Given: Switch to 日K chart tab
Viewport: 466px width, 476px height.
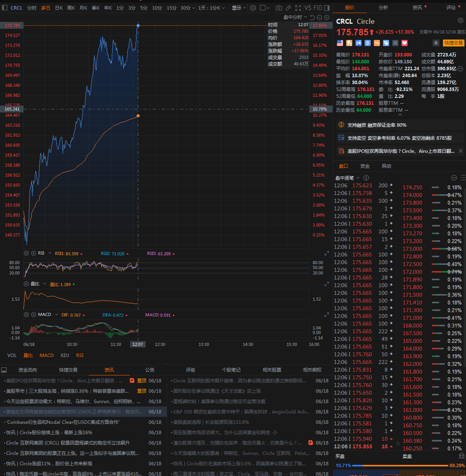Looking at the screenshot, I should click(x=59, y=8).
